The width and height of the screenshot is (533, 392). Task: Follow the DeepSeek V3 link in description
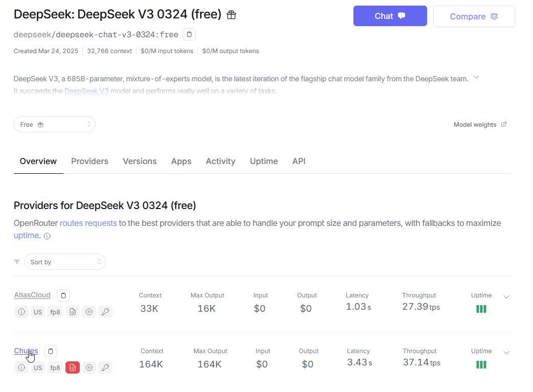(x=86, y=91)
